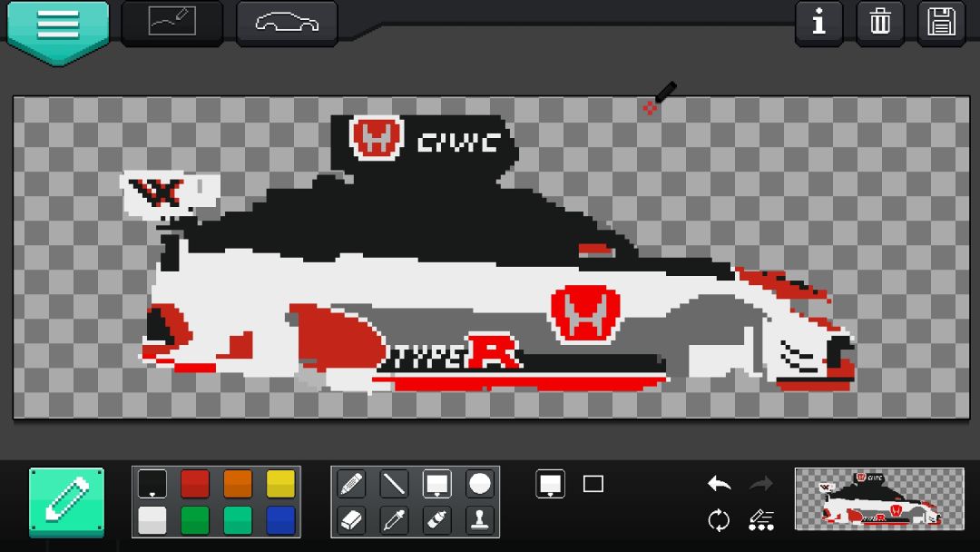Select the rectangle shape tool
This screenshot has width=980, height=552.
click(436, 483)
